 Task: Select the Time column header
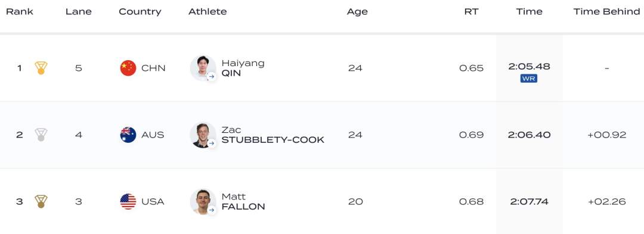(x=529, y=12)
